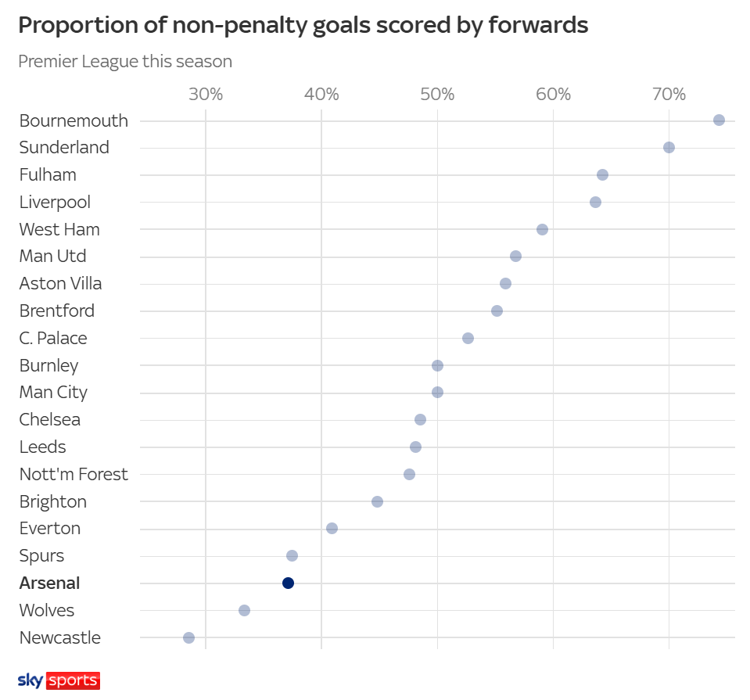
Task: Select the highlighted dark Arsenal data point
Action: (x=288, y=583)
